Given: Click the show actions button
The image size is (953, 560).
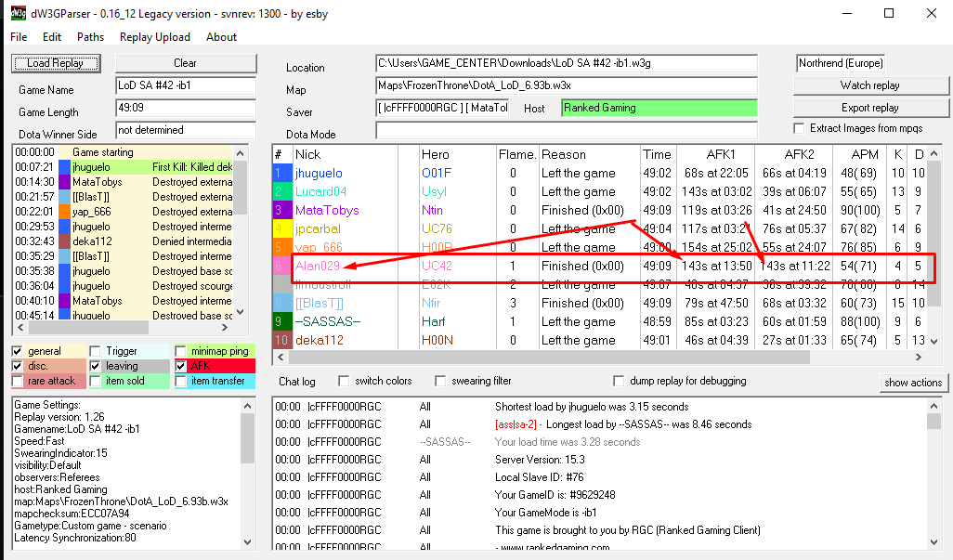Looking at the screenshot, I should pos(913,383).
